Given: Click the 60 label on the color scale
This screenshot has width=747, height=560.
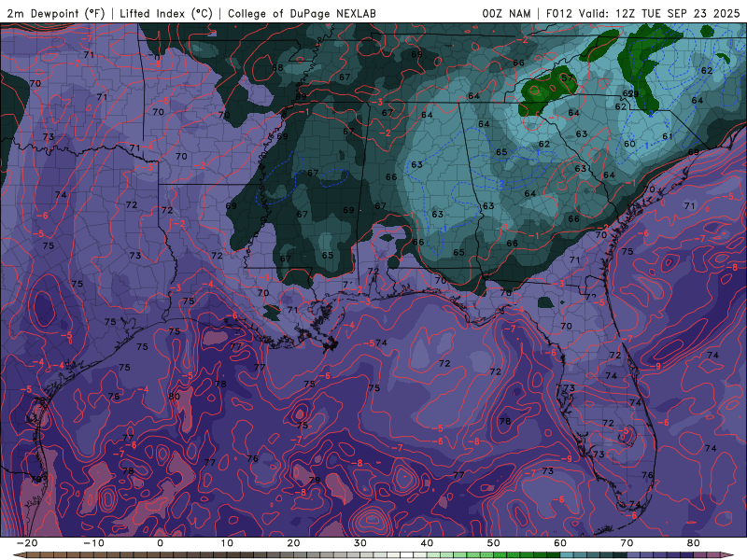Looking at the screenshot, I should [560, 543].
